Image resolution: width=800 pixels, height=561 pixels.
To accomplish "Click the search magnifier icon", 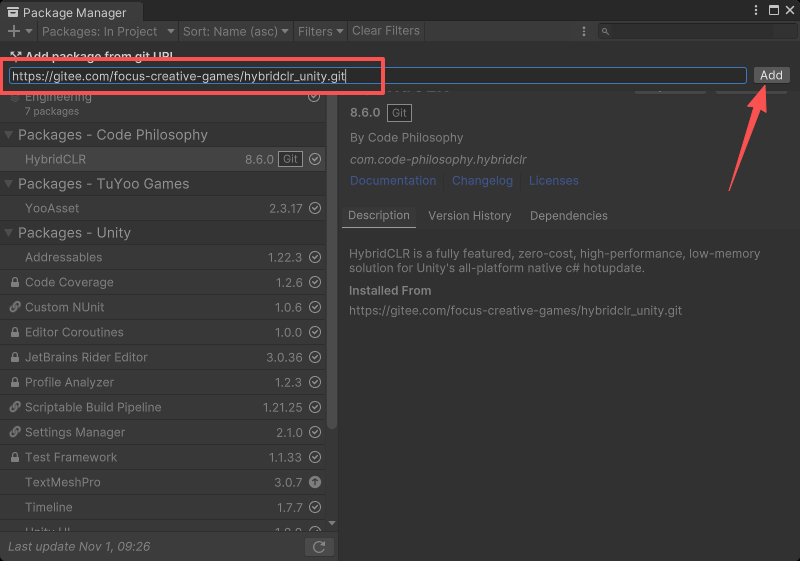I will 605,32.
